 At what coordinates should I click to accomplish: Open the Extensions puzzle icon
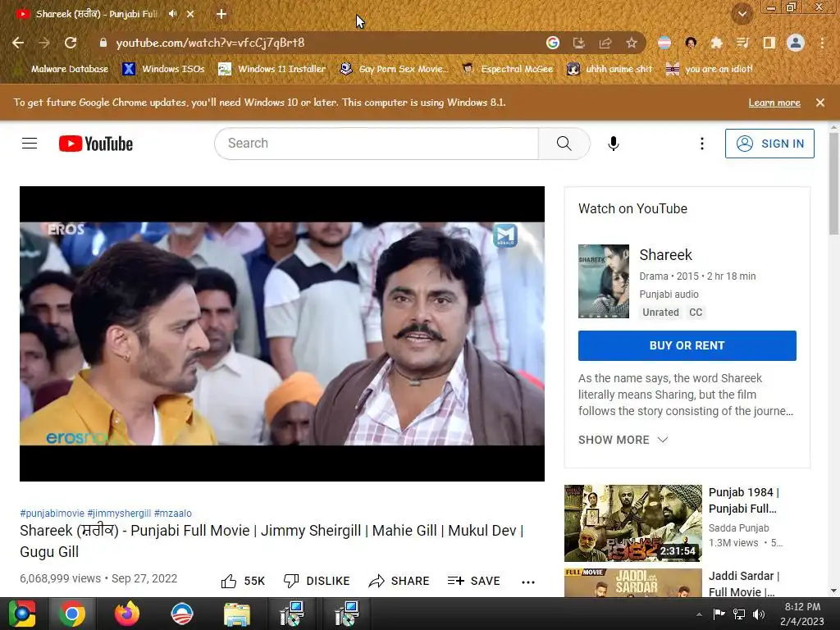point(716,43)
